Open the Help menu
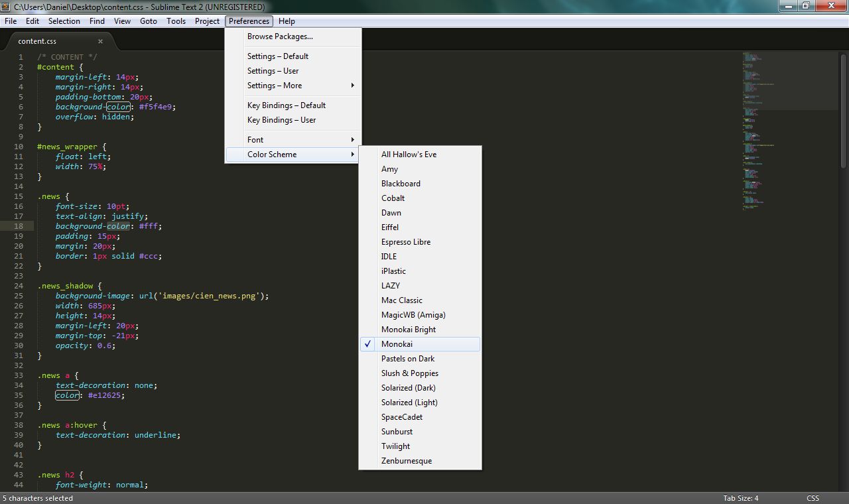The height and width of the screenshot is (504, 849). pyautogui.click(x=287, y=21)
